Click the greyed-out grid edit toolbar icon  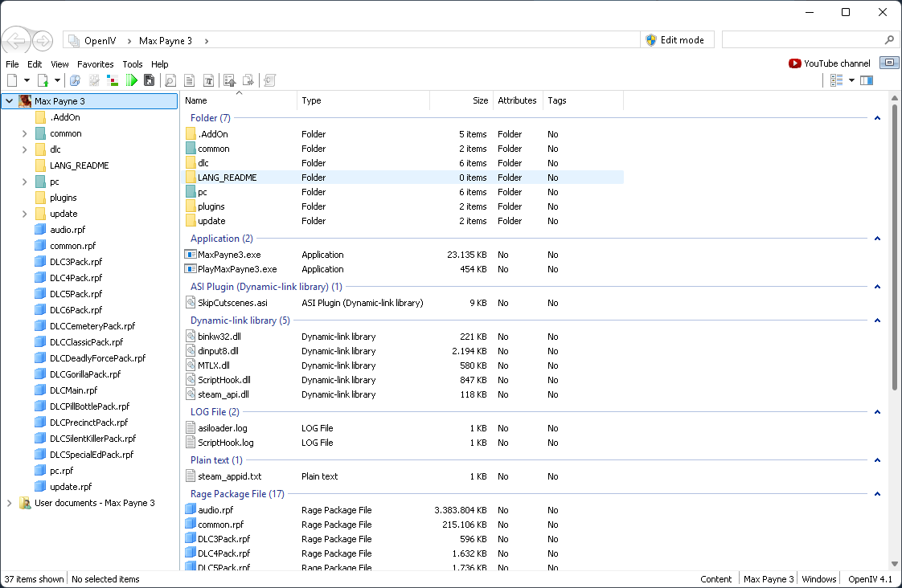[94, 80]
